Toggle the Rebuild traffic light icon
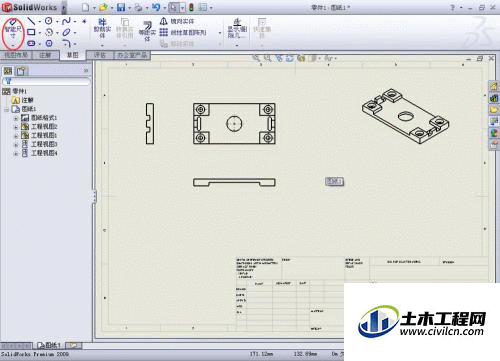 (191, 7)
